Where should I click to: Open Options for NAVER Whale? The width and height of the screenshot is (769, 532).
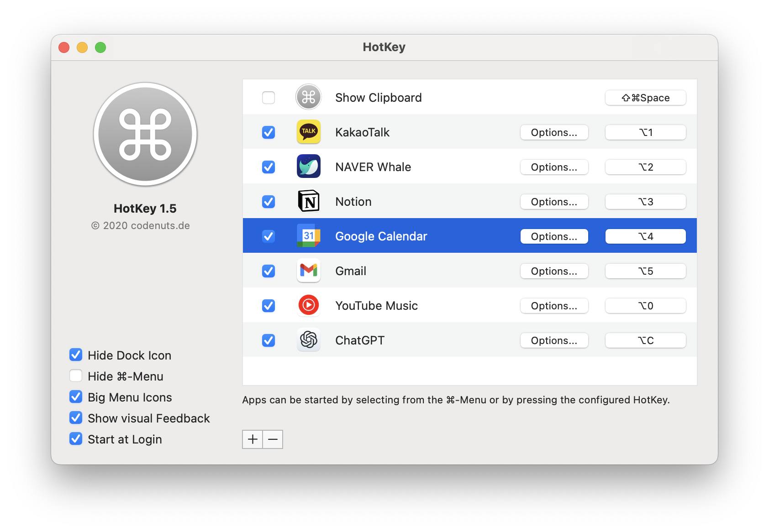point(554,167)
